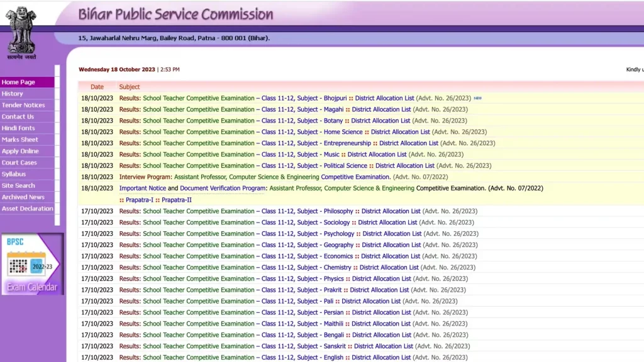Open the Prapatra-I link

139,200
